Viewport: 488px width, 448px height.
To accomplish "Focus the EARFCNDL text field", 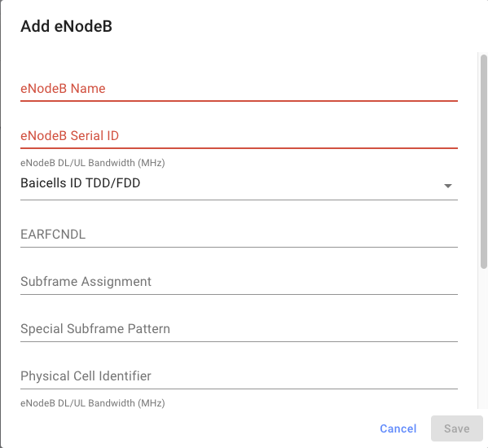I will point(239,235).
